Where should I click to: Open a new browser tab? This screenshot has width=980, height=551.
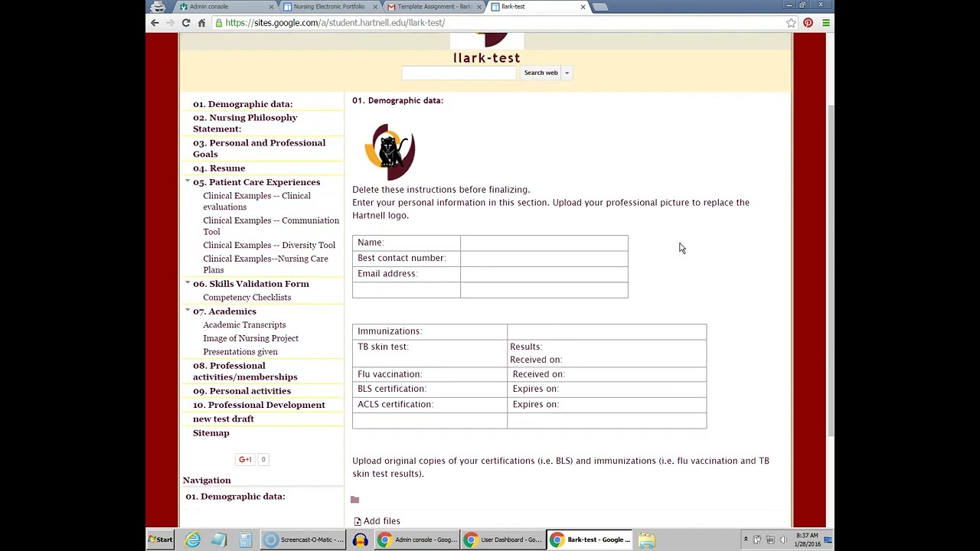pos(600,7)
